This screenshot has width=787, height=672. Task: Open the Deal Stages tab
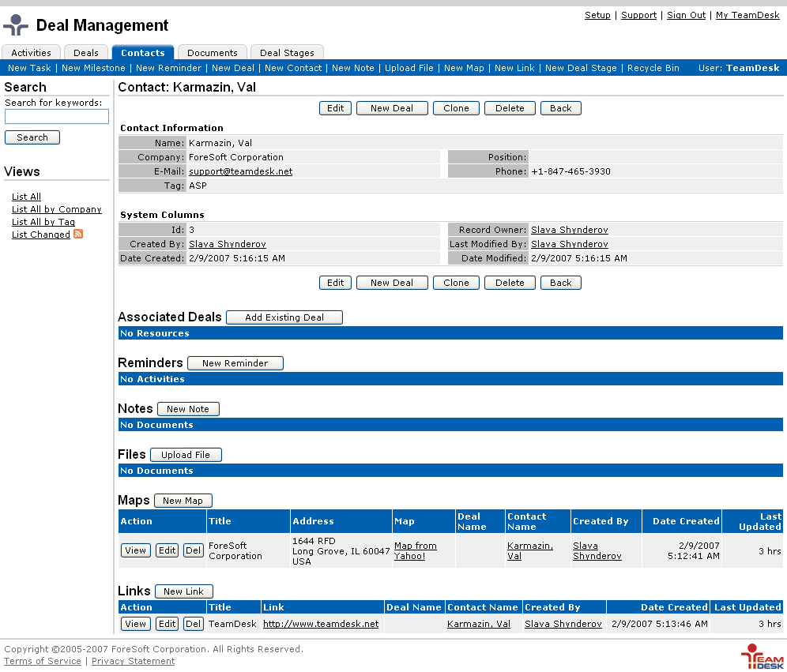[287, 53]
